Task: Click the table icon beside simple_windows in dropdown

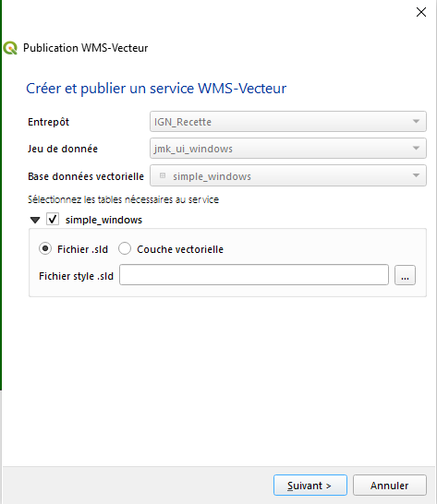Action: point(163,175)
